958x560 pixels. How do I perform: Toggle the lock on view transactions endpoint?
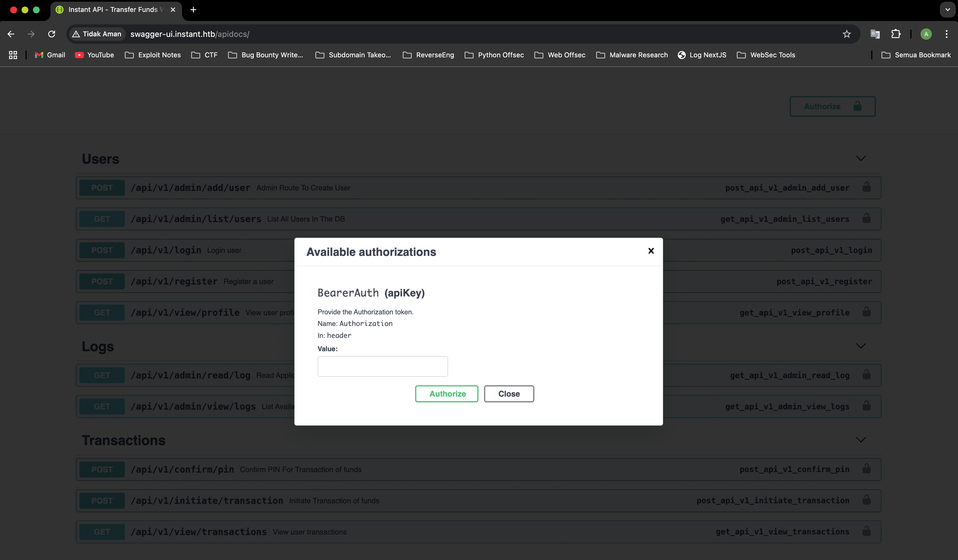coord(866,531)
